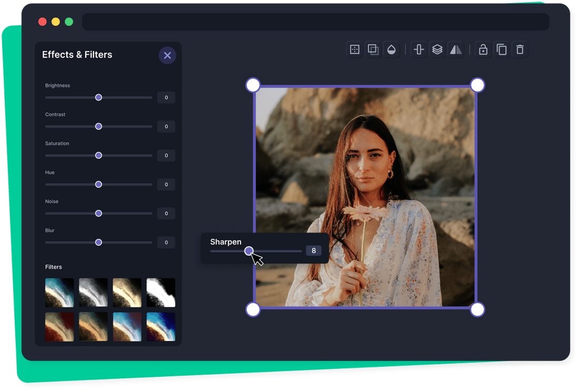
Task: Open the border/frame options icon
Action: (354, 49)
